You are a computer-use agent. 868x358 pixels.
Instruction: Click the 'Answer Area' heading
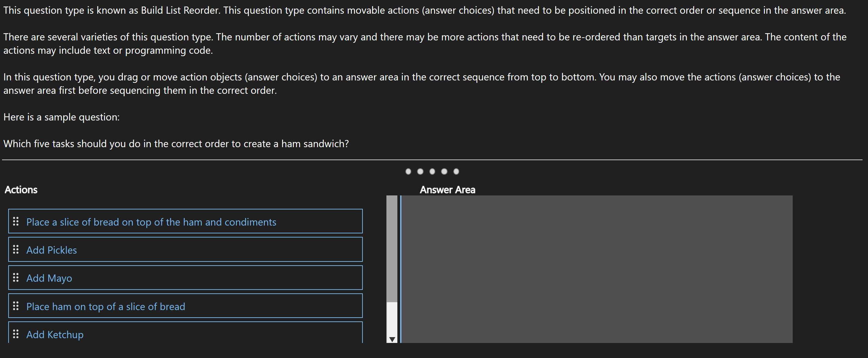[447, 190]
